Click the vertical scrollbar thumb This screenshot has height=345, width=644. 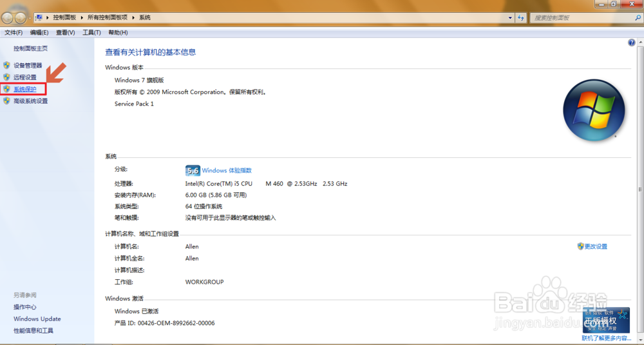click(x=640, y=189)
